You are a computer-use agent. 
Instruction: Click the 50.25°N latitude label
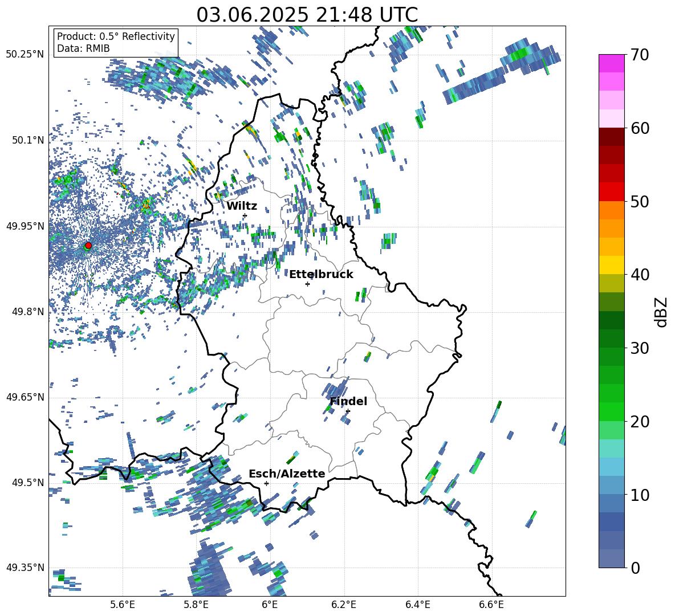pyautogui.click(x=25, y=55)
